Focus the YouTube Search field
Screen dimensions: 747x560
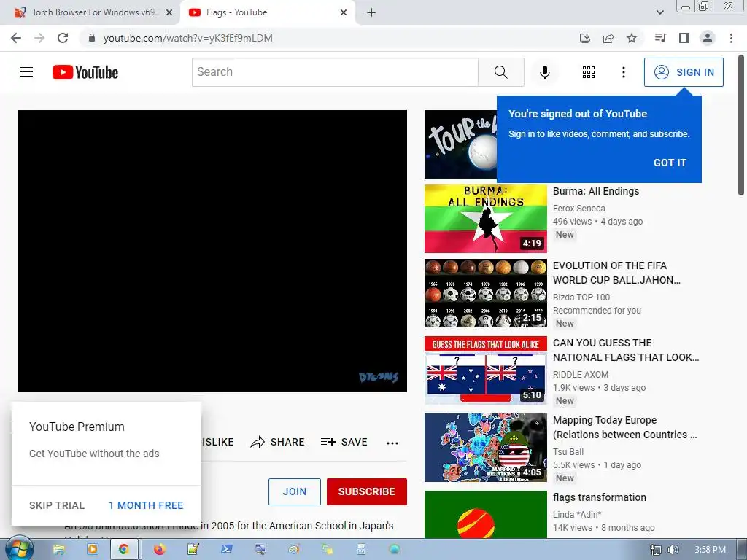[335, 72]
